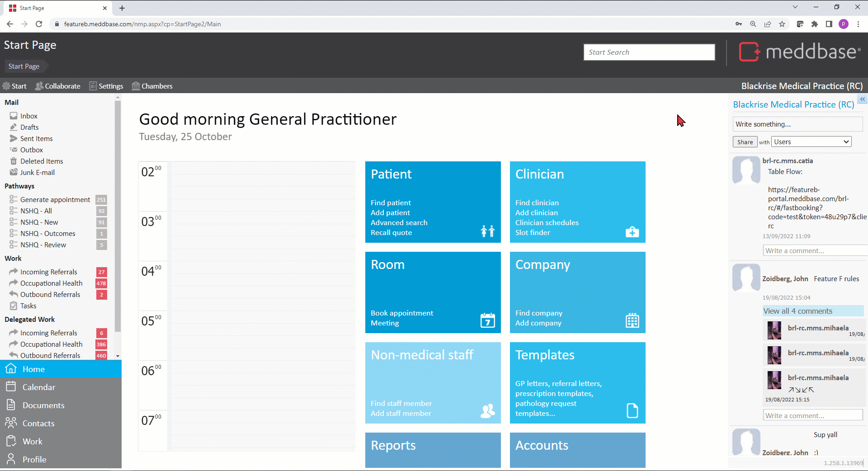Open the share with Users dropdown
The width and height of the screenshot is (868, 471).
pyautogui.click(x=811, y=142)
